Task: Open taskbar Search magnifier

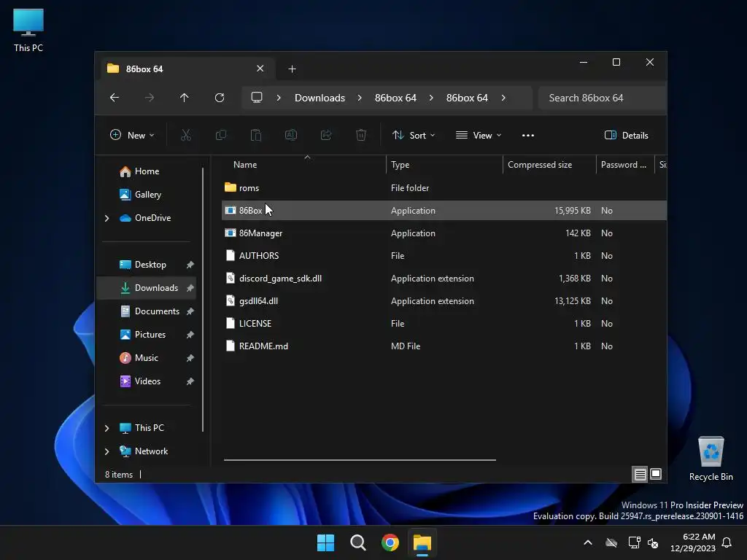Action: (x=357, y=542)
